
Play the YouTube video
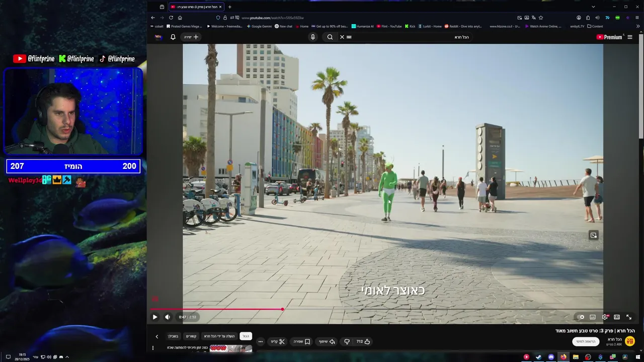click(x=155, y=317)
